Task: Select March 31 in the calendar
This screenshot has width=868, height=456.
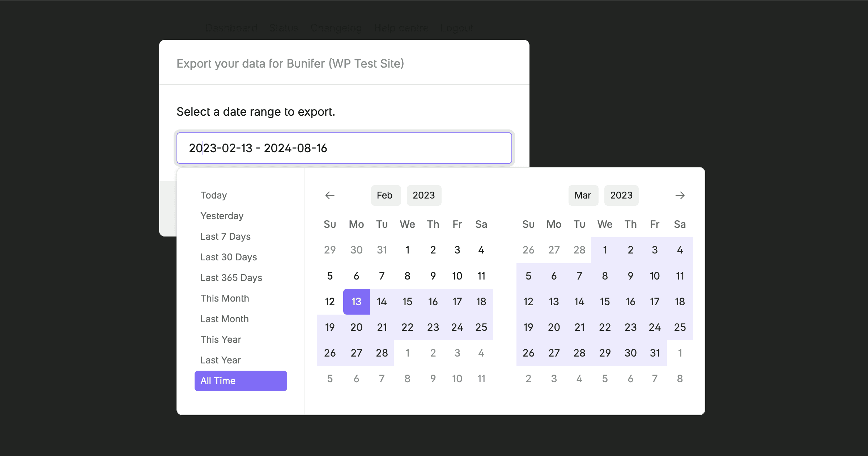Action: tap(655, 353)
